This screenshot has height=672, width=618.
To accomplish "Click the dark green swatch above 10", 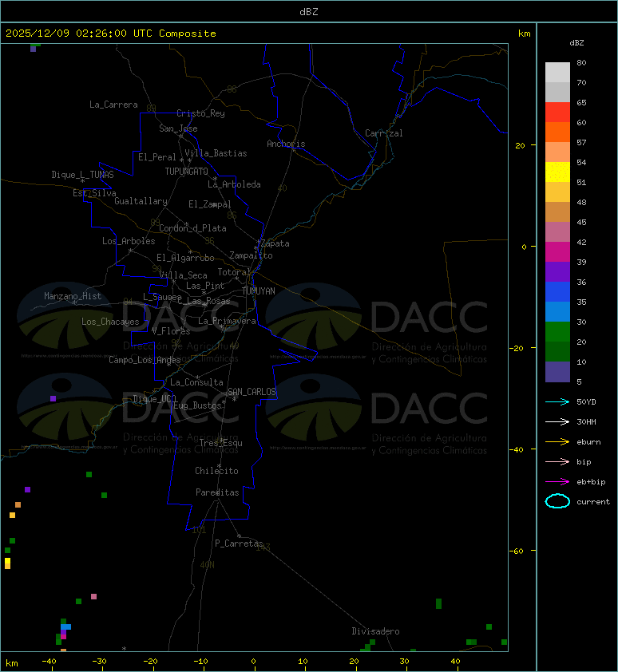I will point(557,352).
